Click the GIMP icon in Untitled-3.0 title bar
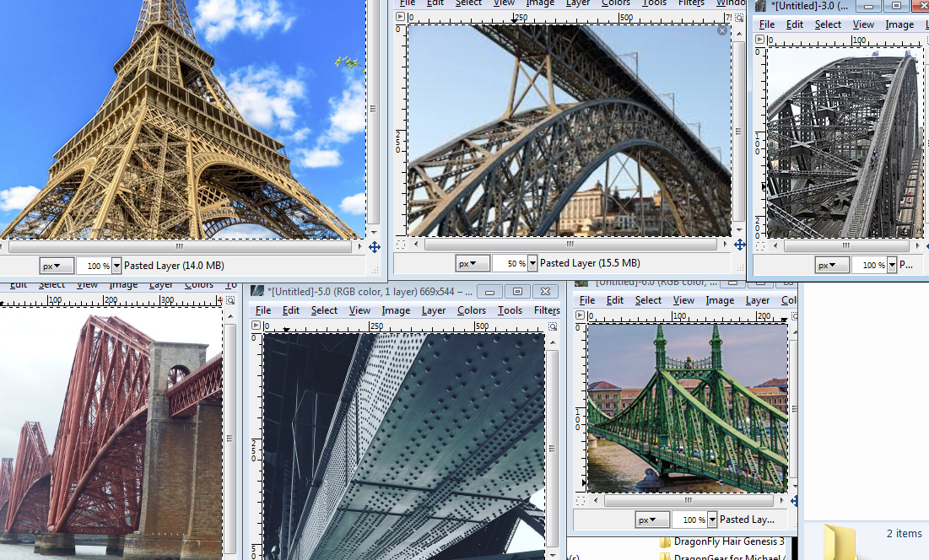Screen dimensions: 929x560 coord(761,6)
